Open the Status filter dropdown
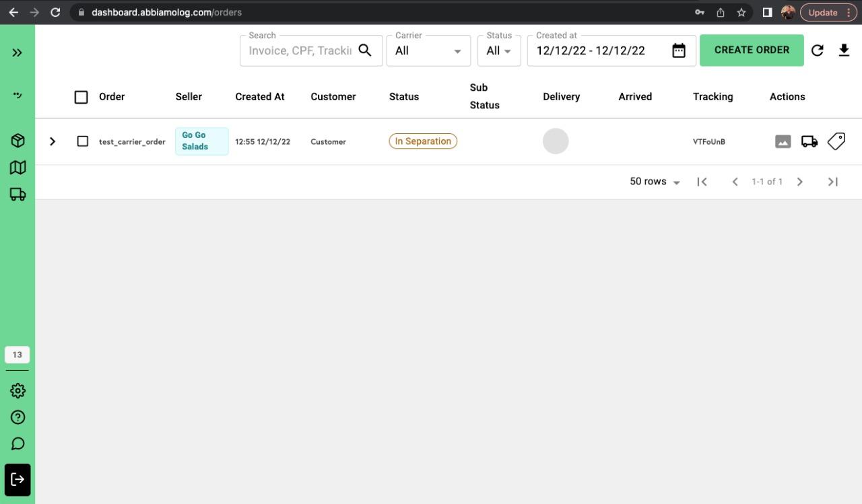862x504 pixels. click(499, 50)
